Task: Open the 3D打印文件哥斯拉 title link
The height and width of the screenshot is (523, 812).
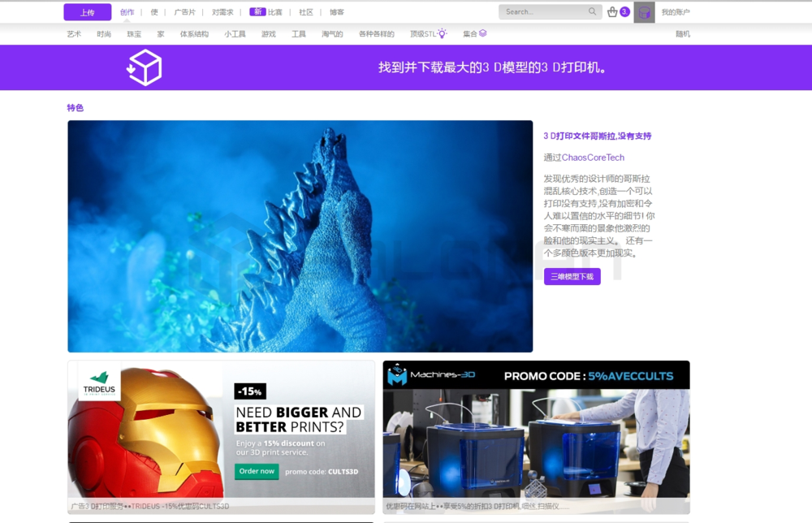Action: (x=598, y=136)
